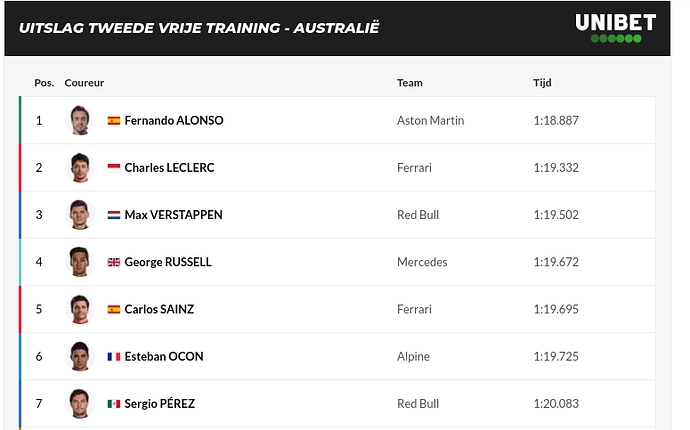
Task: Select the Carlos SAINZ name
Action: click(159, 309)
